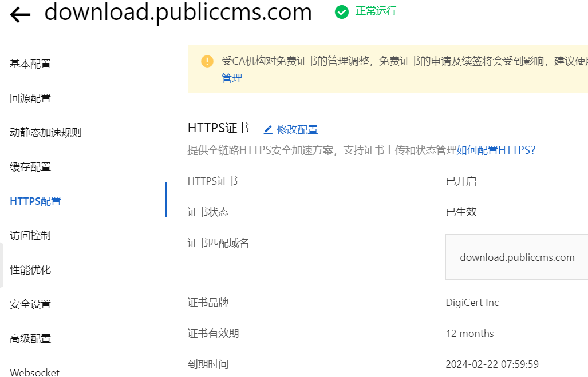
Task: Open the 如何配置HTTPS? help link
Action: tap(496, 150)
